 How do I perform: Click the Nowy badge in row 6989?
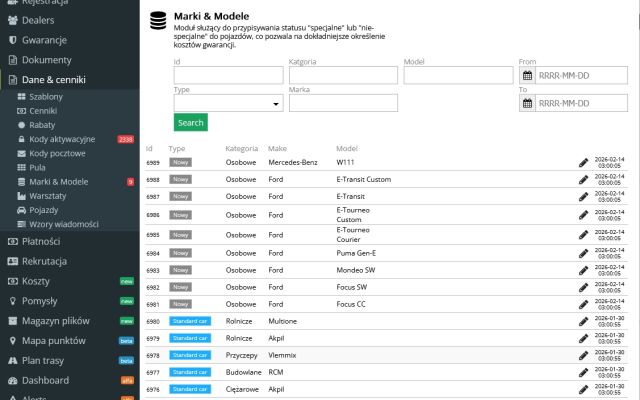click(181, 161)
